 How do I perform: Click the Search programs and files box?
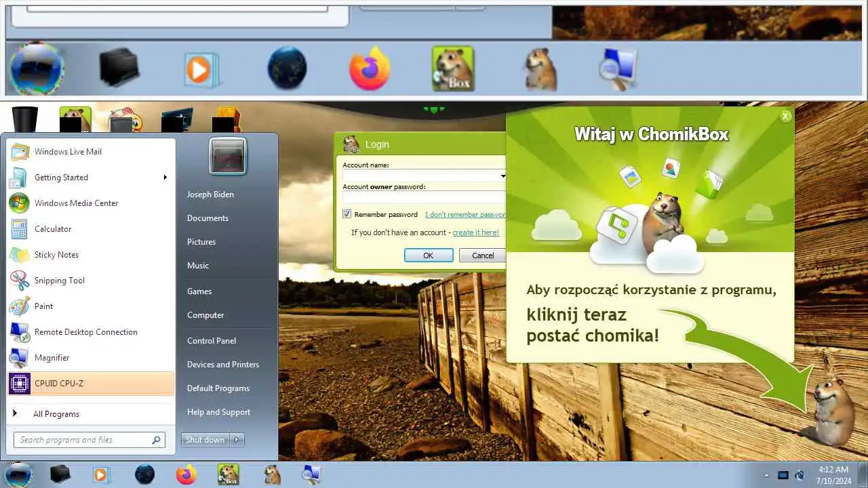(x=89, y=440)
